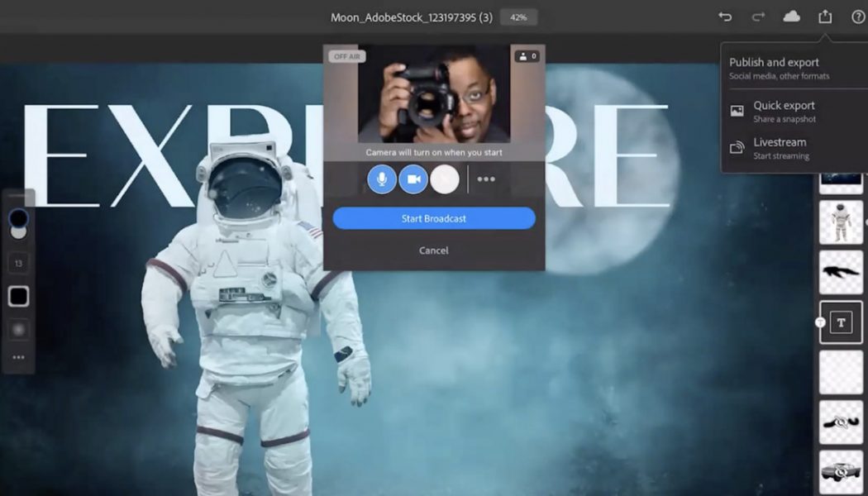Mute the microphone in the broadcast dialog
Image resolution: width=868 pixels, height=496 pixels.
coord(381,179)
